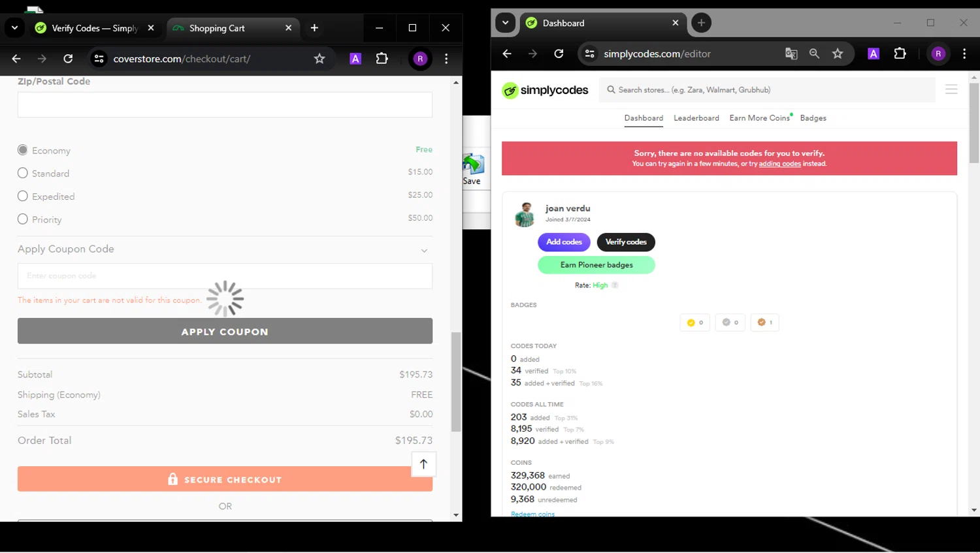Open the extensions puzzle icon in the simplycodes window
Screen dimensions: 980x553
900,54
